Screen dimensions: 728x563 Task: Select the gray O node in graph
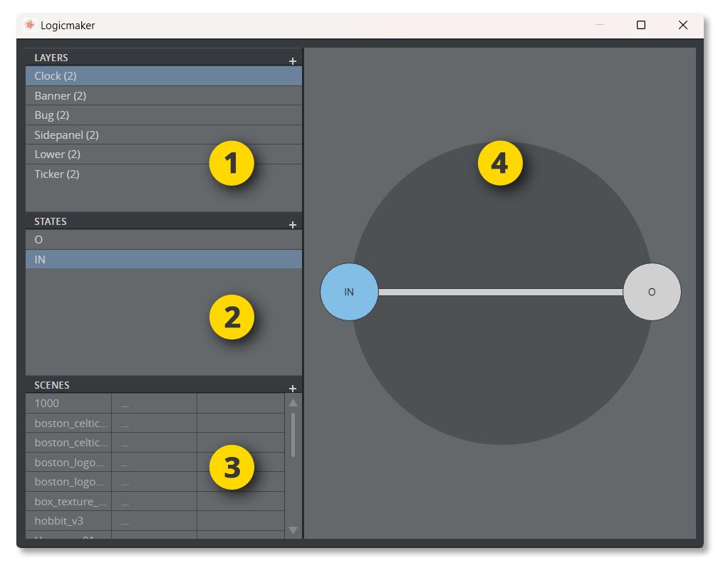[651, 292]
